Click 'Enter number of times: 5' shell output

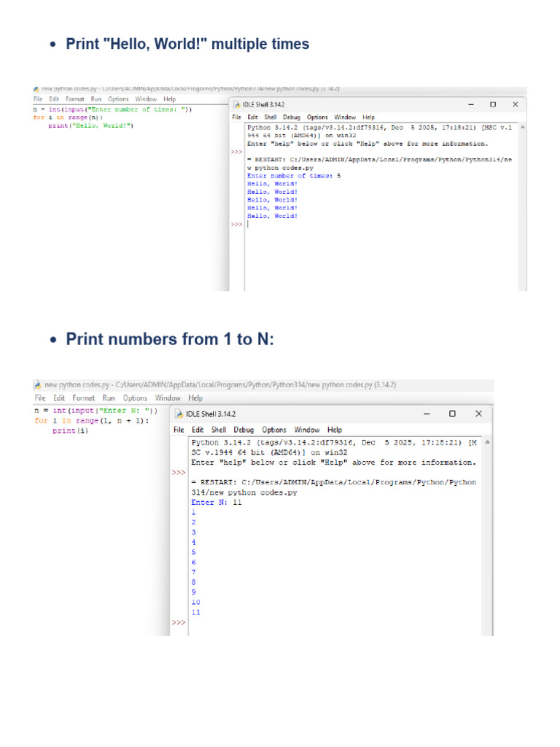[294, 176]
